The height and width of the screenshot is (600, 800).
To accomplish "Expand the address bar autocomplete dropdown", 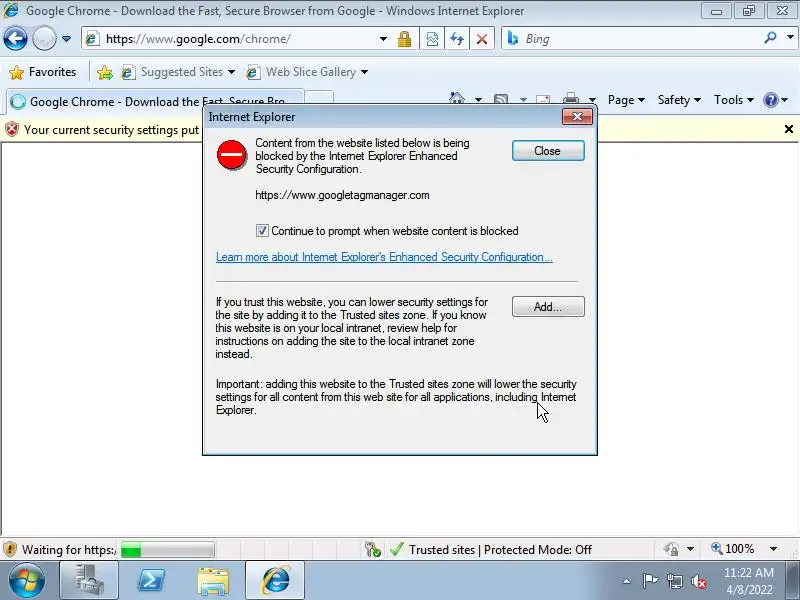I will point(383,39).
